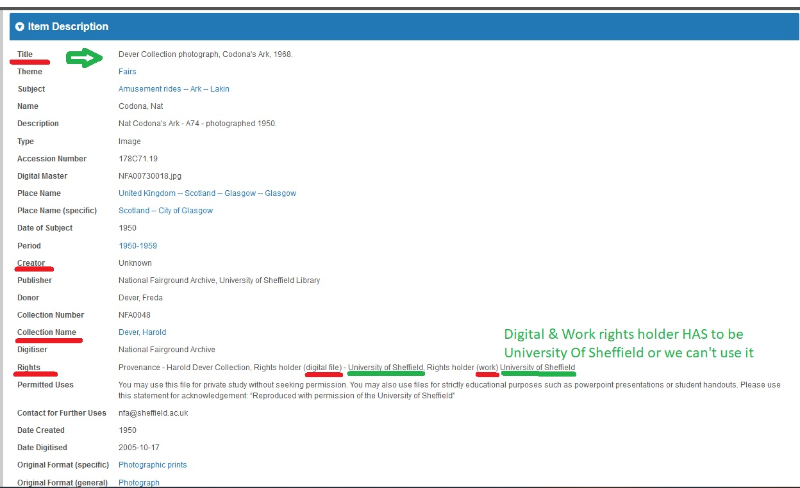Screen dimensions: 800x488
Task: Click the description text Nat Codona's Ark
Action: coord(197,124)
